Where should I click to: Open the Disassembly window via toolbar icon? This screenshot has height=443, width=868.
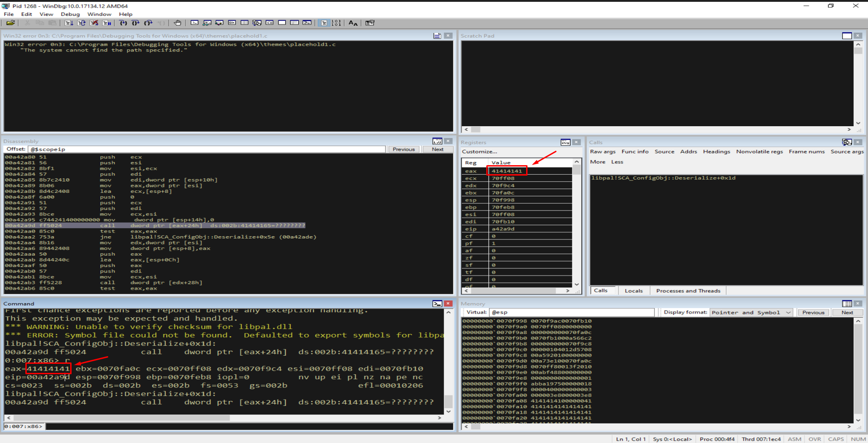click(x=269, y=23)
